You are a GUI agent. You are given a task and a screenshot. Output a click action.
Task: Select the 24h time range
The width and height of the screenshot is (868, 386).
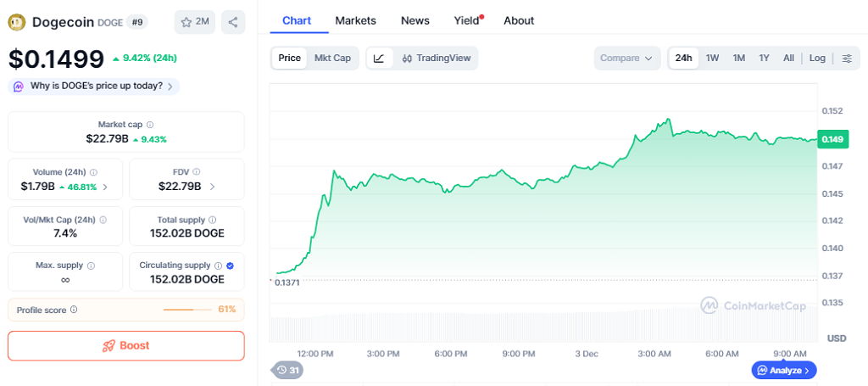pos(684,59)
